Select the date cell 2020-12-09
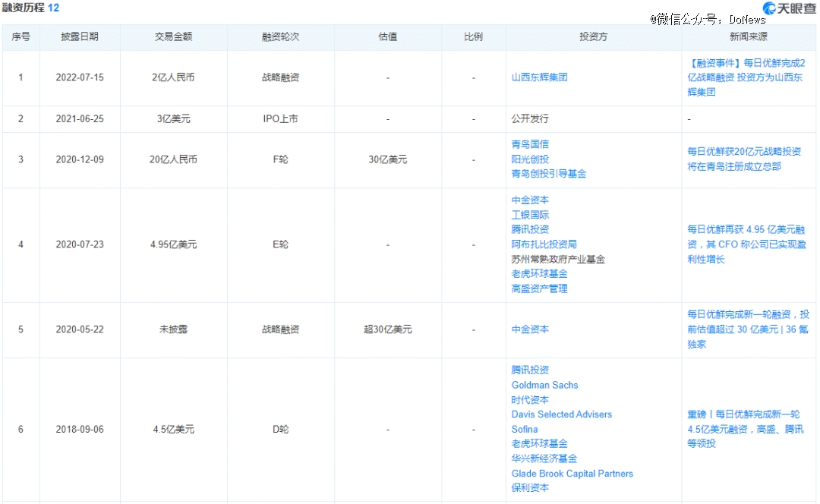This screenshot has width=820, height=504. pos(80,159)
